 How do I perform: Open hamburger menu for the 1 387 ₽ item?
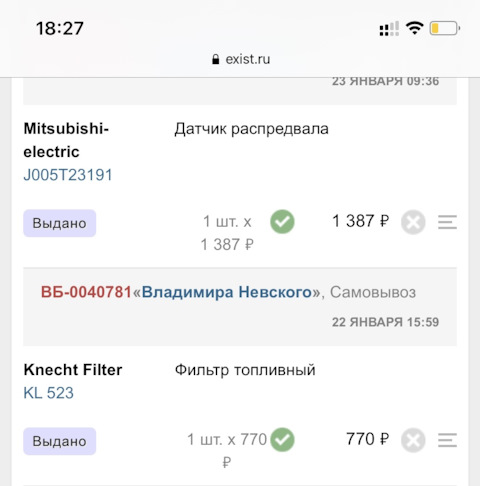pyautogui.click(x=447, y=222)
